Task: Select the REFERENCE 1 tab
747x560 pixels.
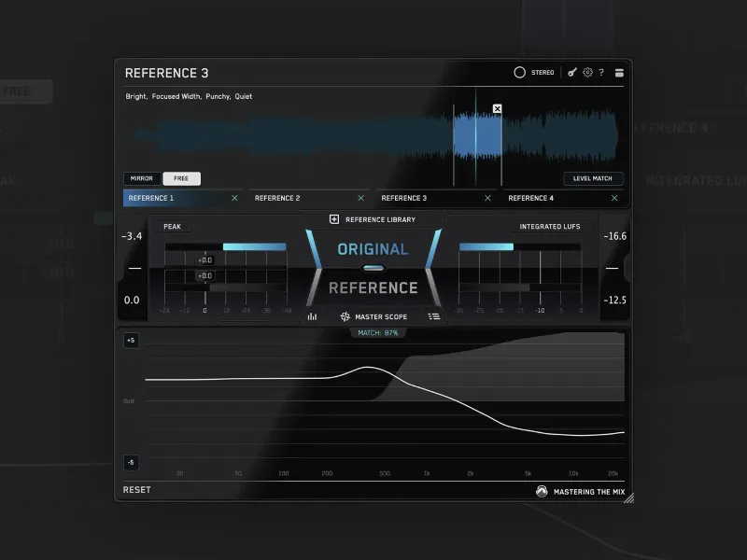Action: [x=181, y=198]
